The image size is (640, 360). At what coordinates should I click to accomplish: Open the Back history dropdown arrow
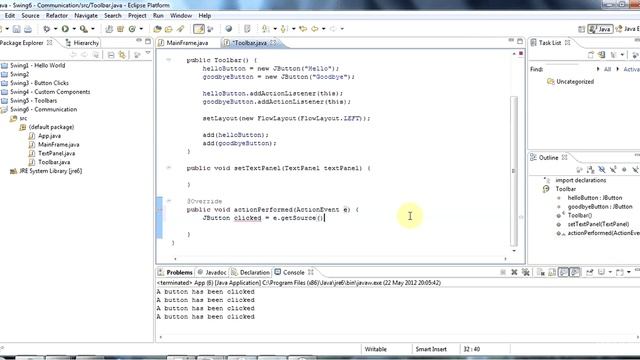pyautogui.click(x=324, y=29)
